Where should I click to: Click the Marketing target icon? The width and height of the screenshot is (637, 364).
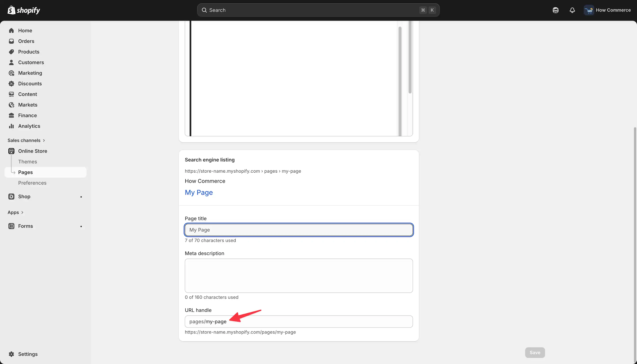click(x=11, y=73)
